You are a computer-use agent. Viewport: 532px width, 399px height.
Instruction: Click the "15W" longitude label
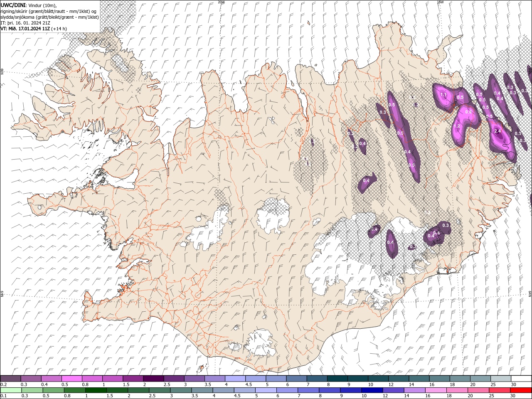440,2
